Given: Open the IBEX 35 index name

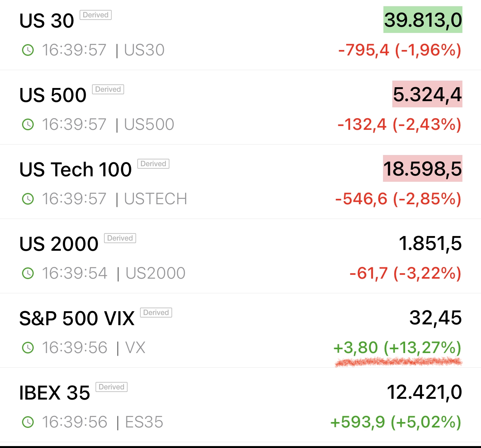Looking at the screenshot, I should point(55,393).
